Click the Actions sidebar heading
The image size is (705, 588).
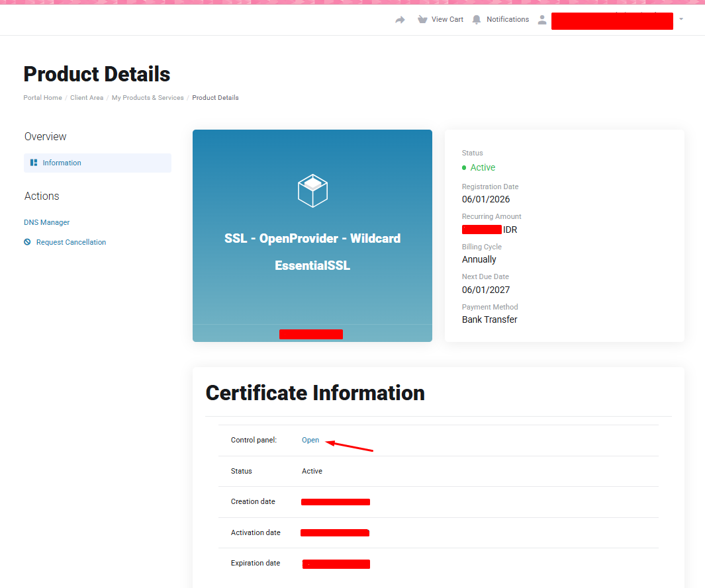pos(41,196)
